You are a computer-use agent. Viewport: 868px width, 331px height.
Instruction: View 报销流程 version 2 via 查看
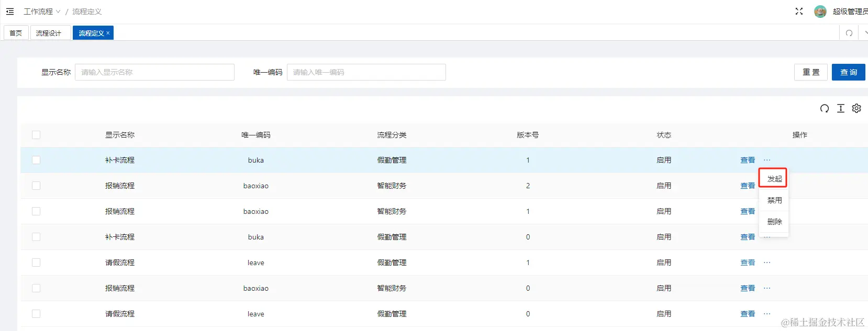coord(748,186)
